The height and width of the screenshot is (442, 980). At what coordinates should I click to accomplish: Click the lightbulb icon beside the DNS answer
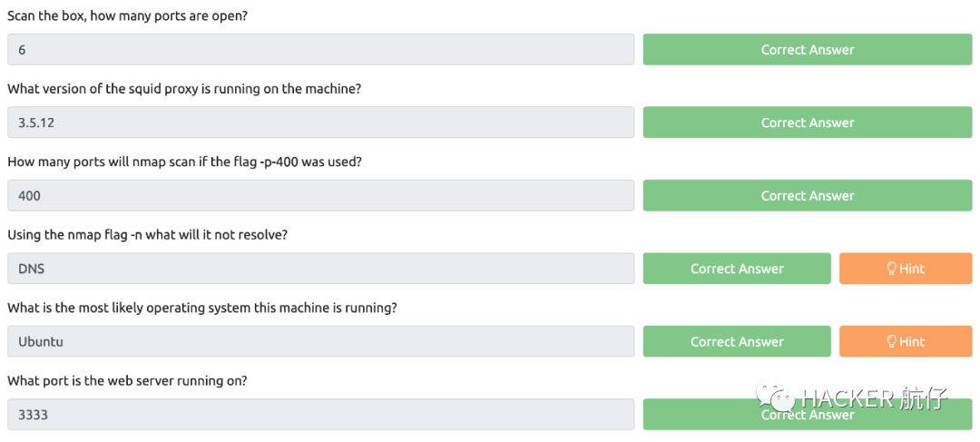click(x=891, y=269)
